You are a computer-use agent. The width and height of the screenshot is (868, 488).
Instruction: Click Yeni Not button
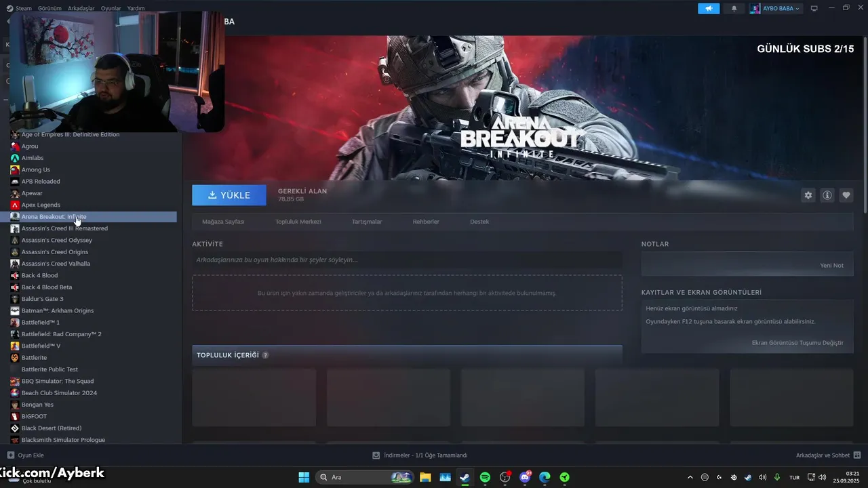coord(832,265)
